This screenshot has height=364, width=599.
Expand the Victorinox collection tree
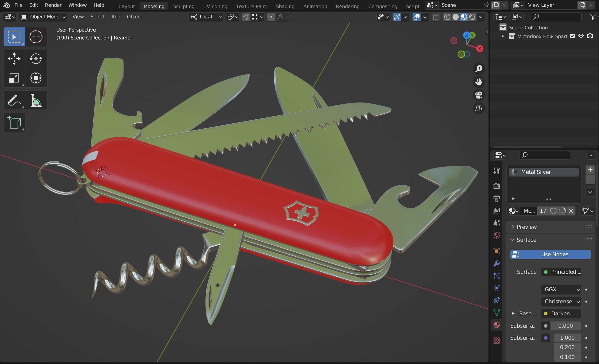click(x=503, y=36)
